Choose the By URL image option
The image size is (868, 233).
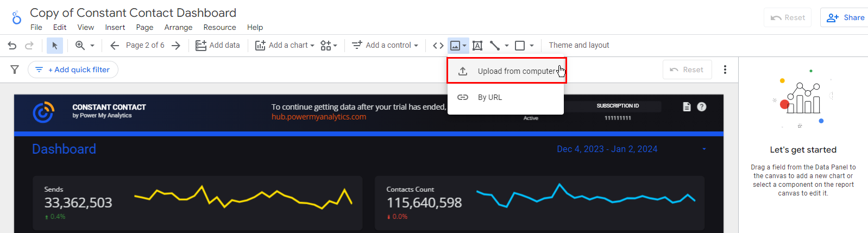point(490,97)
